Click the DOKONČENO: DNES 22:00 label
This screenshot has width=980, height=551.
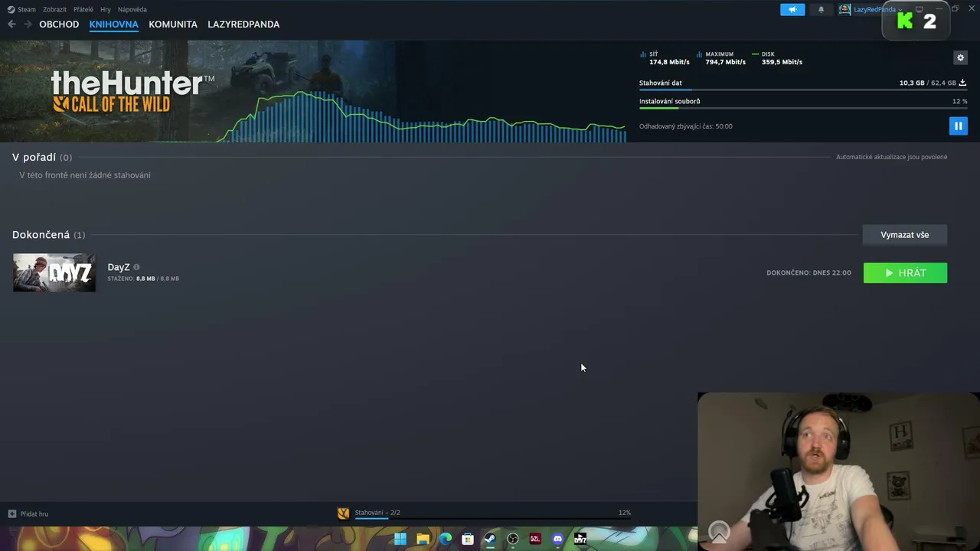tap(808, 273)
